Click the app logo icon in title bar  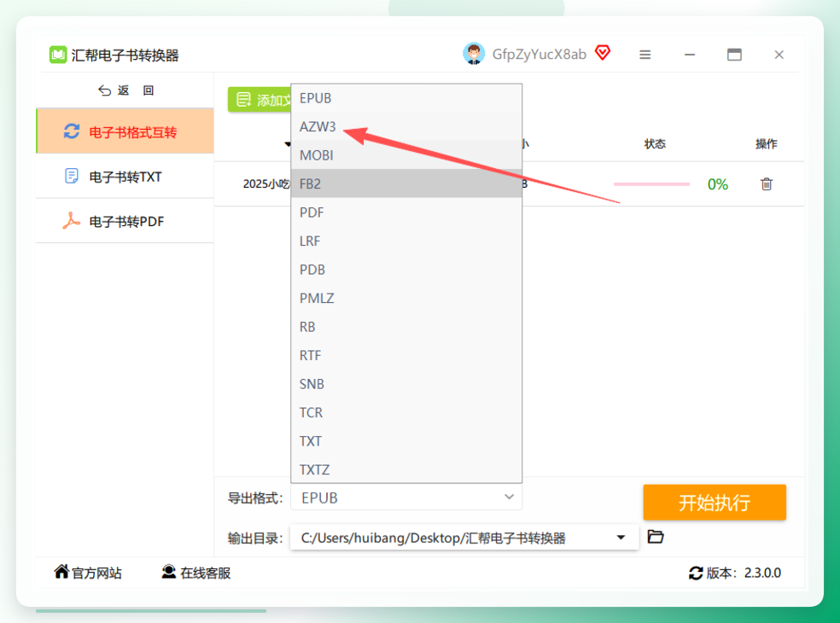(58, 55)
